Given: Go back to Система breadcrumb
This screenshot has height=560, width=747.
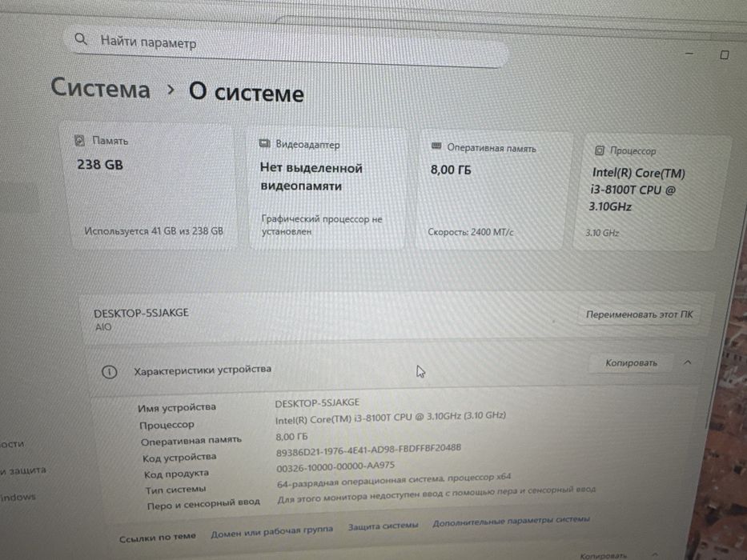Looking at the screenshot, I should (101, 88).
